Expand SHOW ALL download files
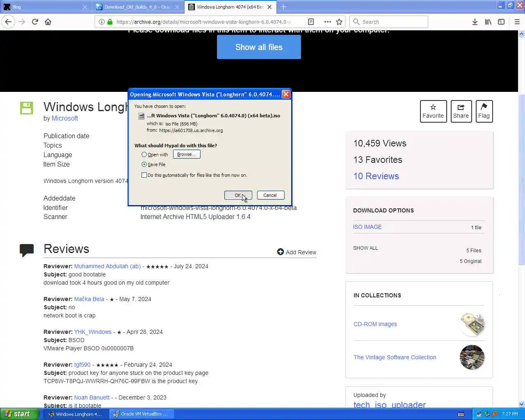This screenshot has height=420, width=525. coord(365,248)
